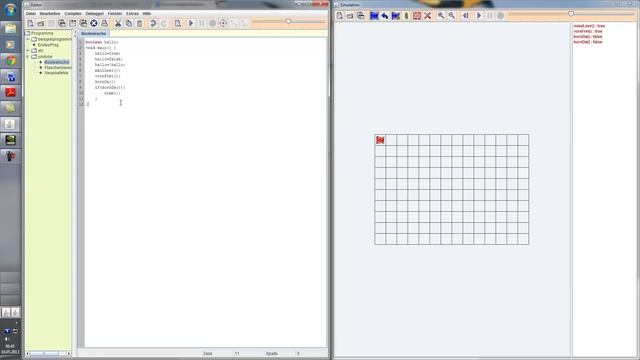Select the Boolesche program in tree
Viewport: 640px width, 360px height.
click(x=57, y=62)
